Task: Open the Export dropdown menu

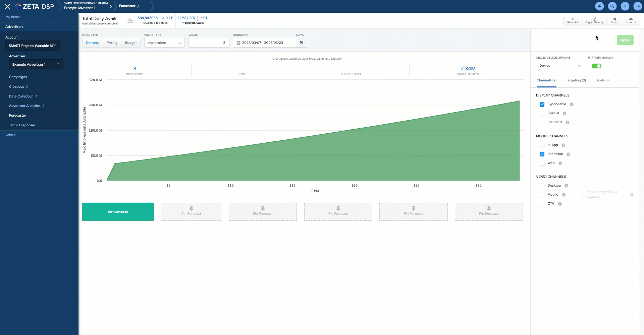Action: 631,20
